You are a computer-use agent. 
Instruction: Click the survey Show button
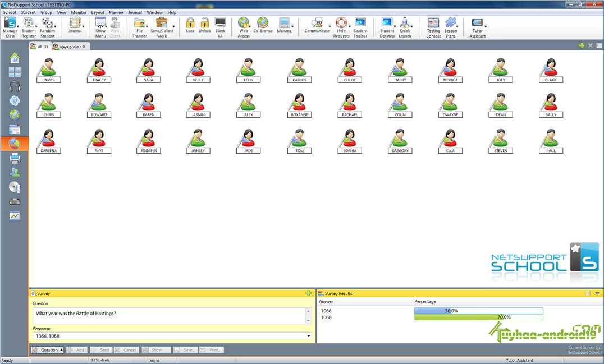pyautogui.click(x=156, y=350)
